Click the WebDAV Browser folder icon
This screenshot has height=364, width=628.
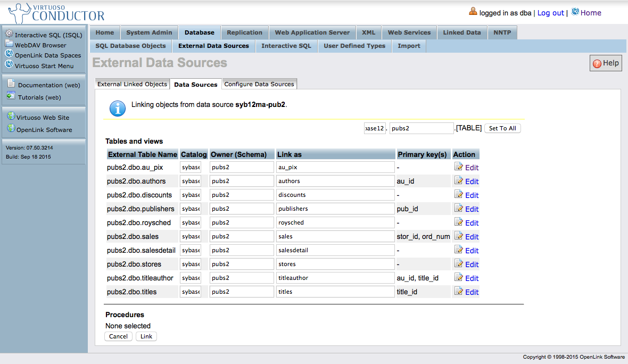[x=9, y=44]
